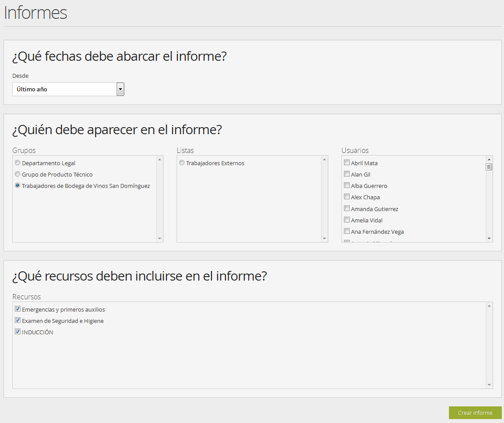The height and width of the screenshot is (423, 504).
Task: Untick the INDUCCIÓN resource checkbox
Action: 18,332
